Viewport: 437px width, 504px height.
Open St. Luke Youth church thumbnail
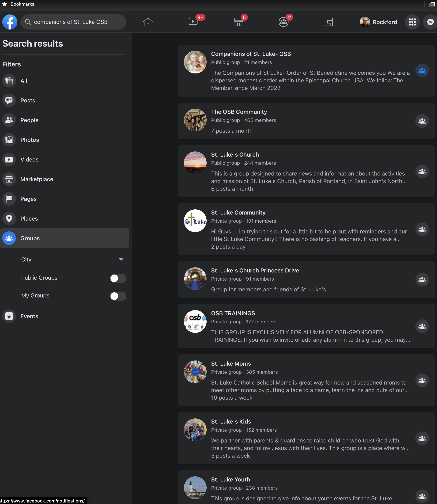click(195, 487)
